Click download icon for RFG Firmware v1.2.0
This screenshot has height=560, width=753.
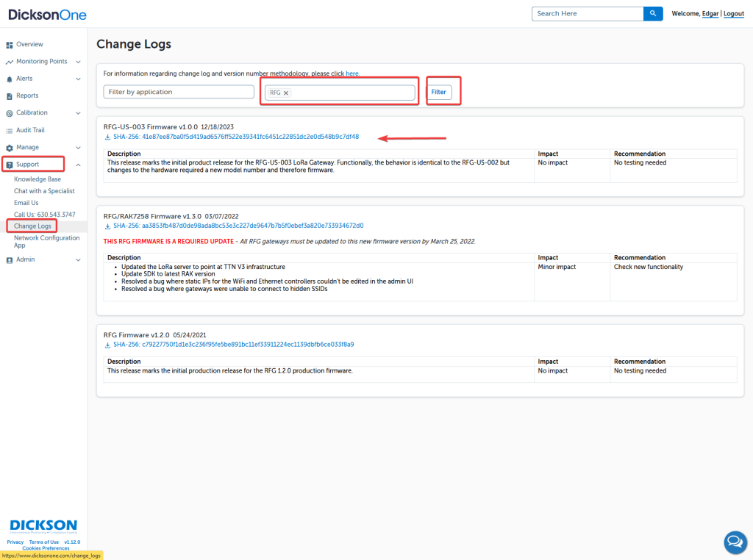[x=107, y=345]
